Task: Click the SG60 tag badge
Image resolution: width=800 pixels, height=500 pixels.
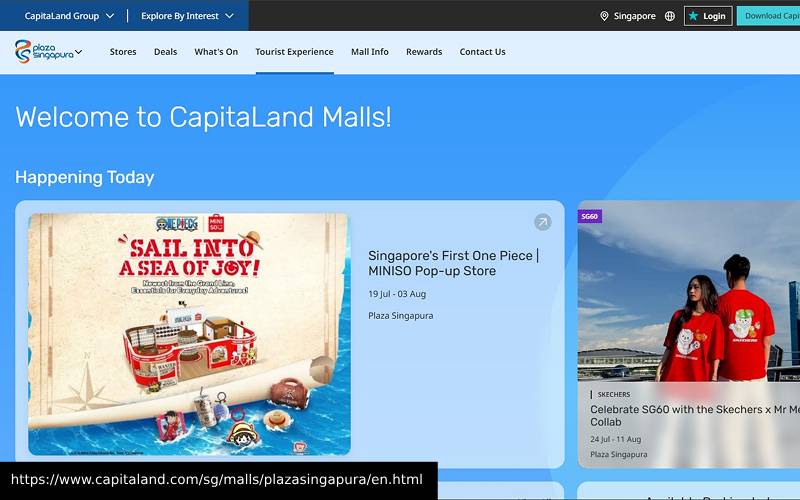Action: (x=590, y=216)
